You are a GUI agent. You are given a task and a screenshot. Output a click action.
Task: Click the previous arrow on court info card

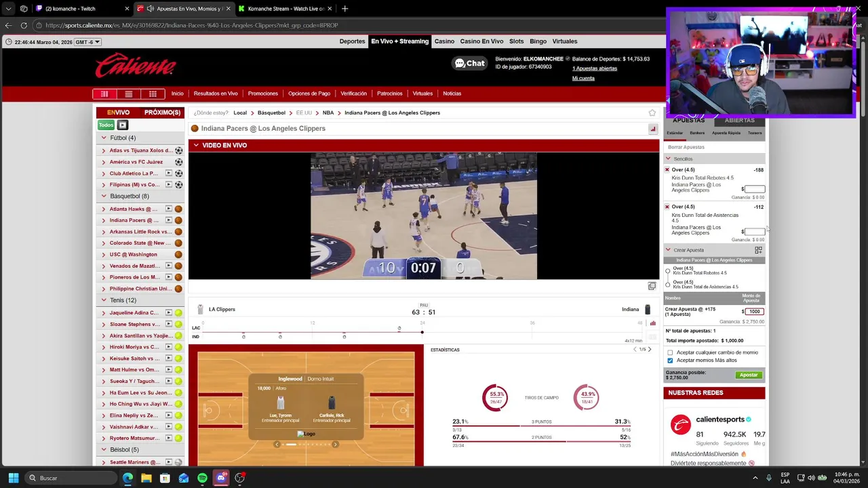pyautogui.click(x=277, y=445)
